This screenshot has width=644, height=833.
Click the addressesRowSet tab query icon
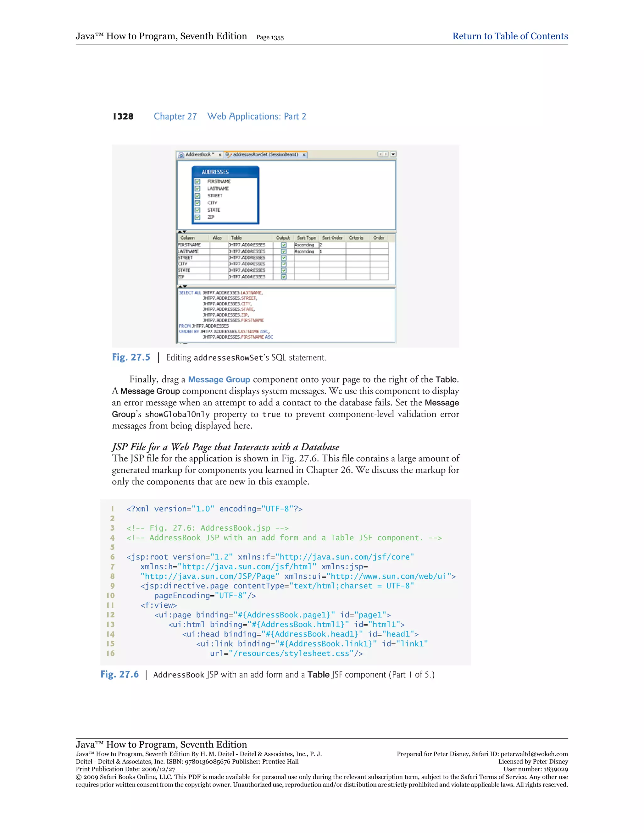click(x=228, y=154)
